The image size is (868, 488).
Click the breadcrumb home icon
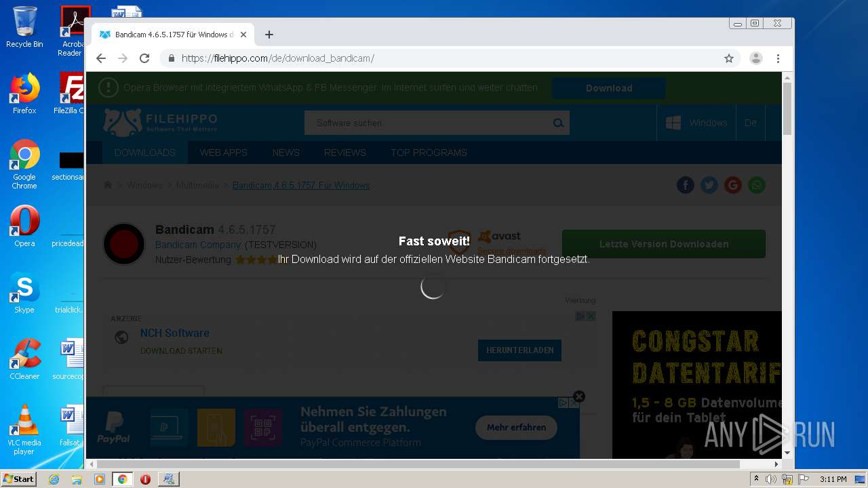pyautogui.click(x=108, y=185)
